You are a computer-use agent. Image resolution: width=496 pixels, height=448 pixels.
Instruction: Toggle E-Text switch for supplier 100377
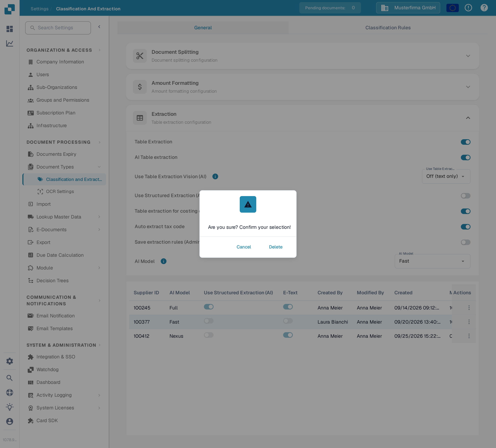(288, 321)
